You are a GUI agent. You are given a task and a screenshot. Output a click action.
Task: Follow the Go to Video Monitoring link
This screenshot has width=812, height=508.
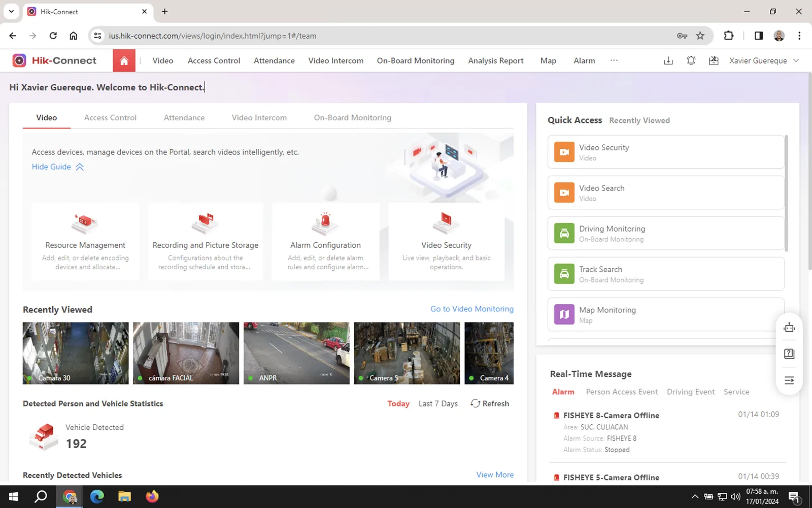(x=472, y=309)
